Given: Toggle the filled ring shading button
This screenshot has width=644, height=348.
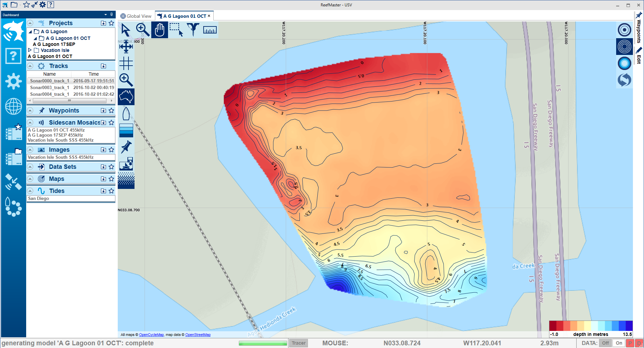Looking at the screenshot, I should tap(624, 63).
